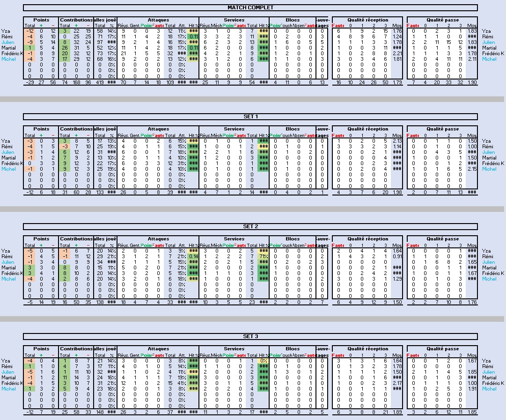This screenshot has width=506, height=420.
Task: Select Yza's name left of MATCH COMPLET
Action: pos(6,31)
